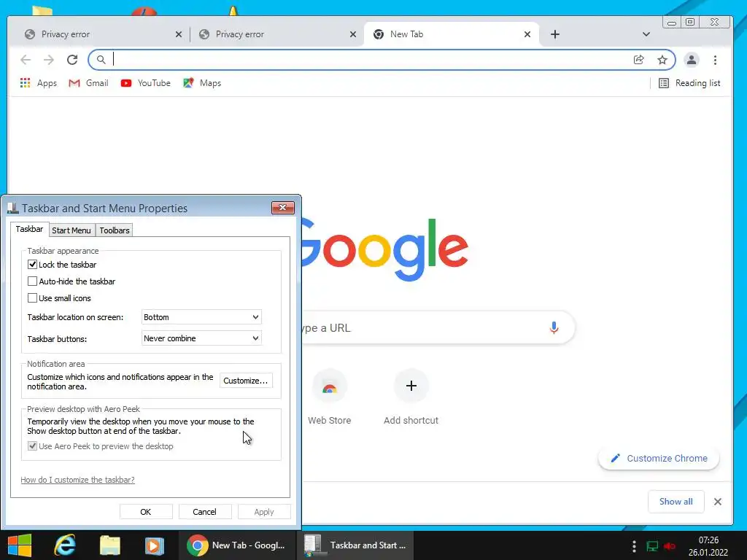Open the Chrome profile avatar

(692, 60)
